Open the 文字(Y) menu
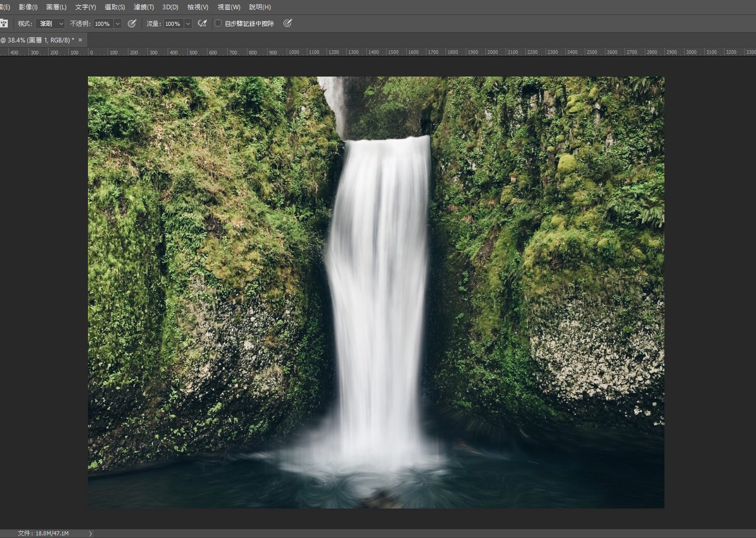The image size is (756, 538). pos(85,7)
